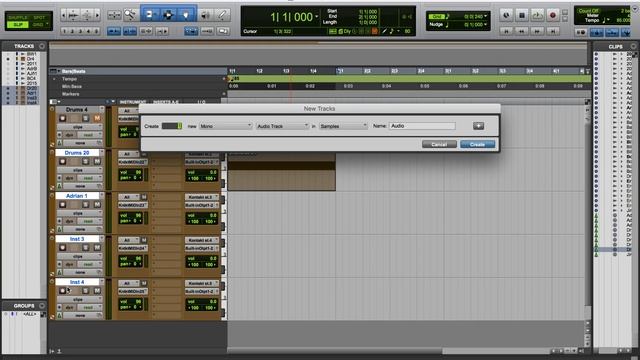
Task: Mute the Inst 3 track
Action: click(x=97, y=248)
